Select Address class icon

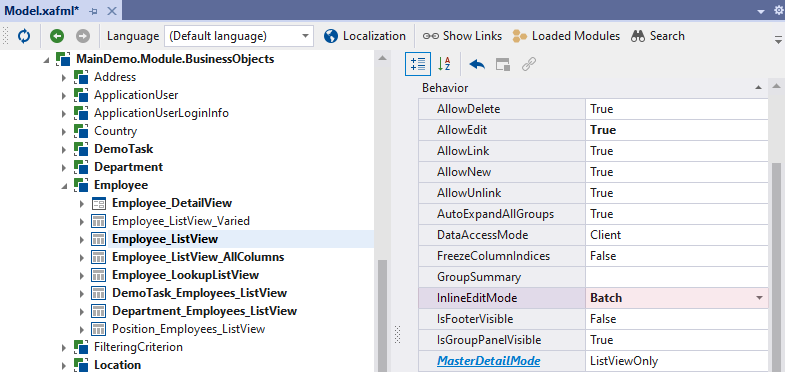81,77
